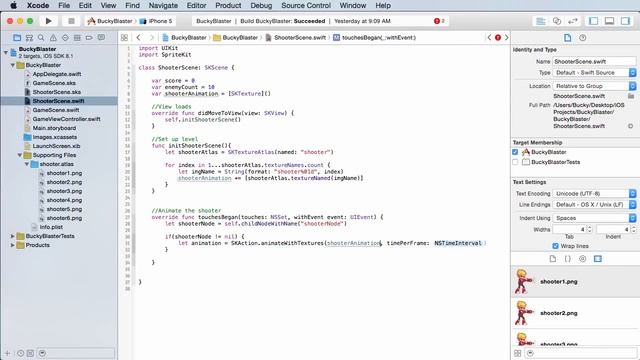640x360 pixels.
Task: Click touchesBegan in the jump bar
Action: 375,38
